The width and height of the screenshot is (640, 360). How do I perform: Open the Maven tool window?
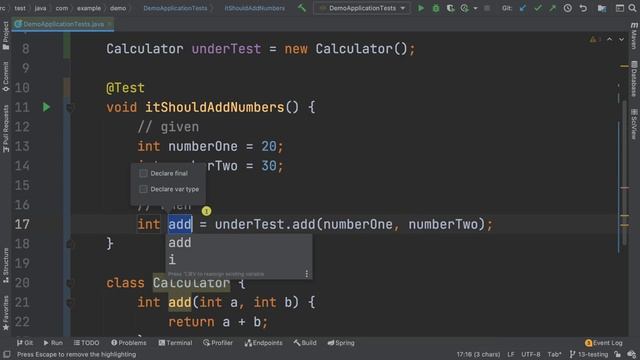coord(634,36)
